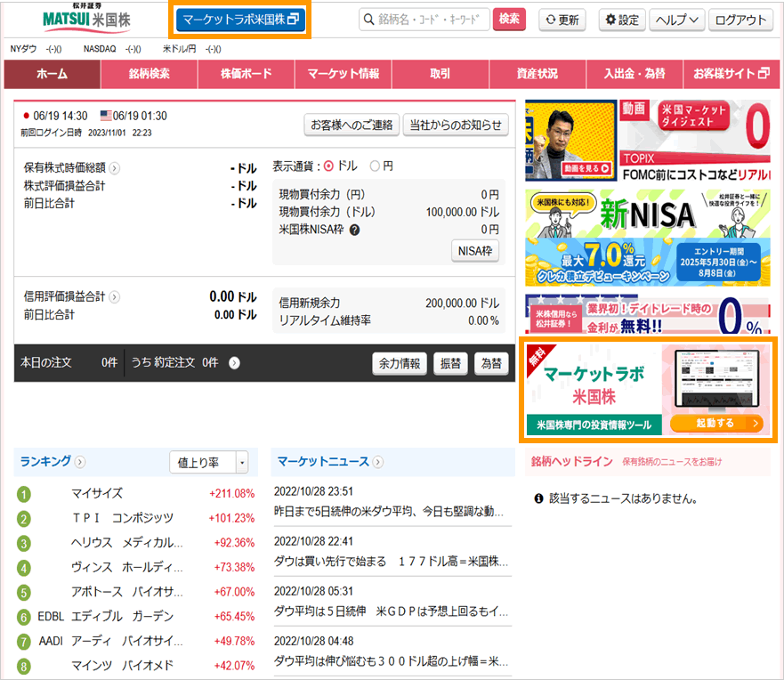The image size is (784, 680).
Task: Open 設定 settings with gear icon
Action: click(622, 20)
